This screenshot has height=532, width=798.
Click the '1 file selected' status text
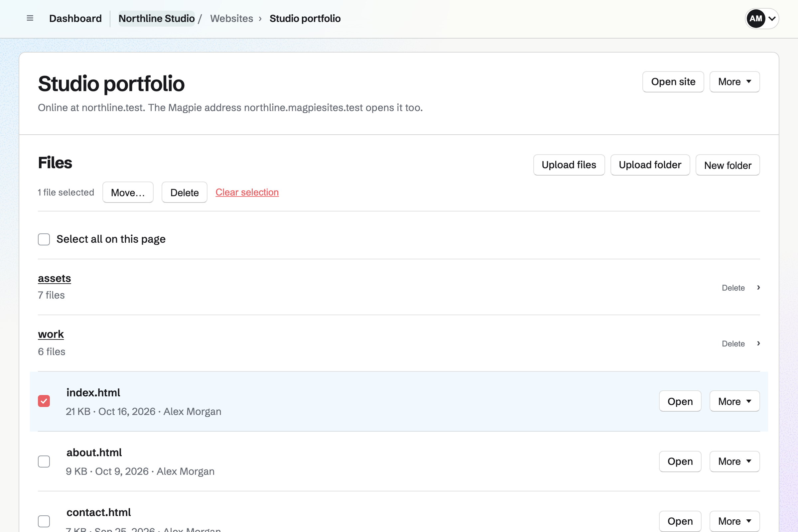66,193
